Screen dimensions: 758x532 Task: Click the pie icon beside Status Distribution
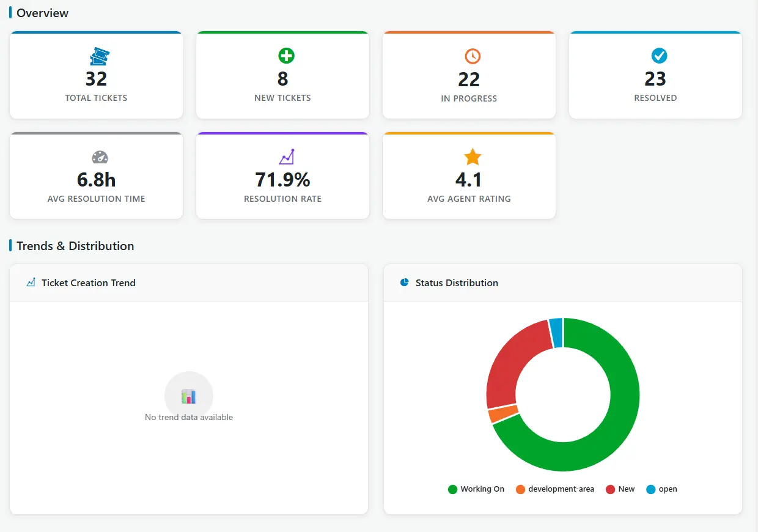click(404, 283)
